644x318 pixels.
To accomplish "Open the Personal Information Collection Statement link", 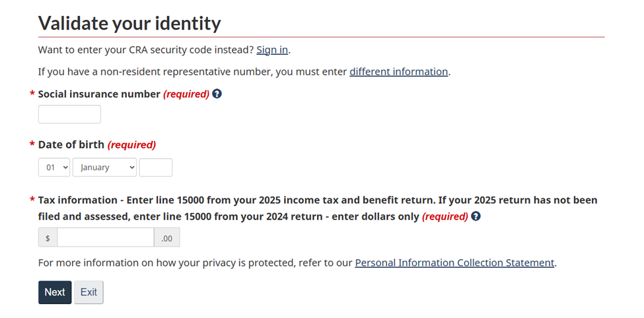I will 454,262.
